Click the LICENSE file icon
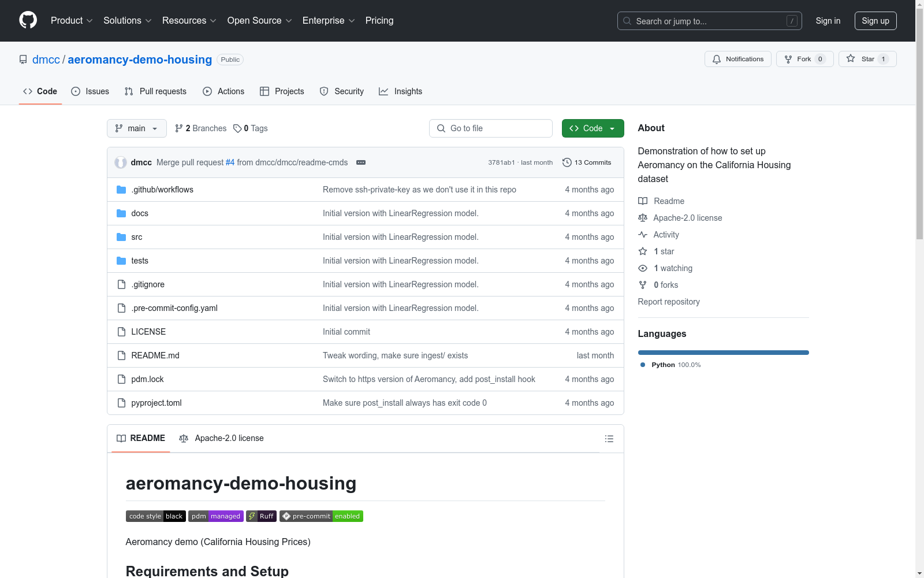The height and width of the screenshot is (578, 924). coord(121,332)
